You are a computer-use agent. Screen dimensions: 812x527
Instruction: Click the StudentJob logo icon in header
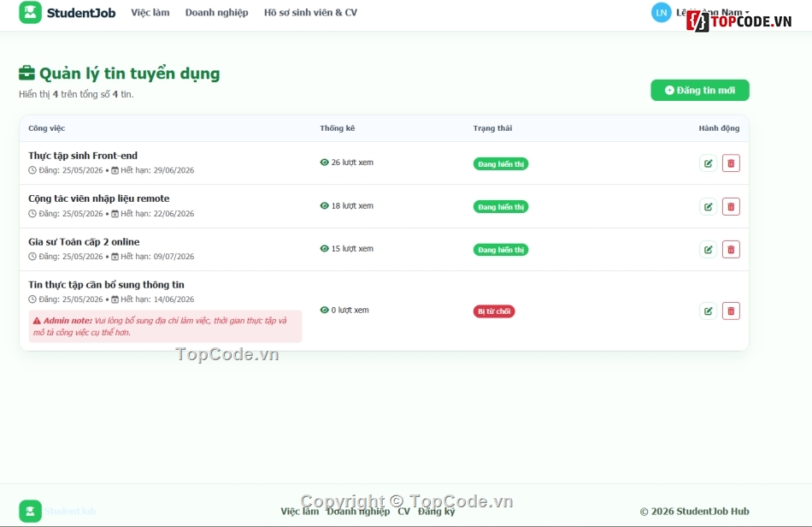pyautogui.click(x=30, y=13)
